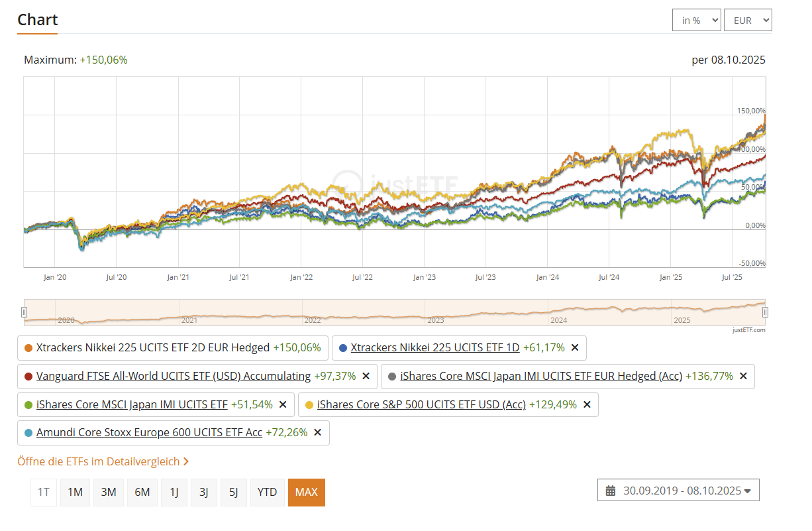Click the left handle of range navigator

tap(24, 312)
